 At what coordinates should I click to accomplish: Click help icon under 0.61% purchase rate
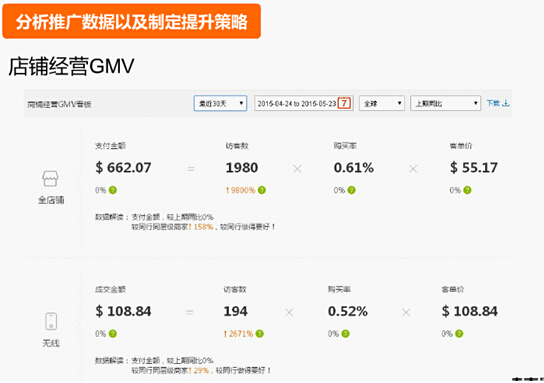click(351, 190)
